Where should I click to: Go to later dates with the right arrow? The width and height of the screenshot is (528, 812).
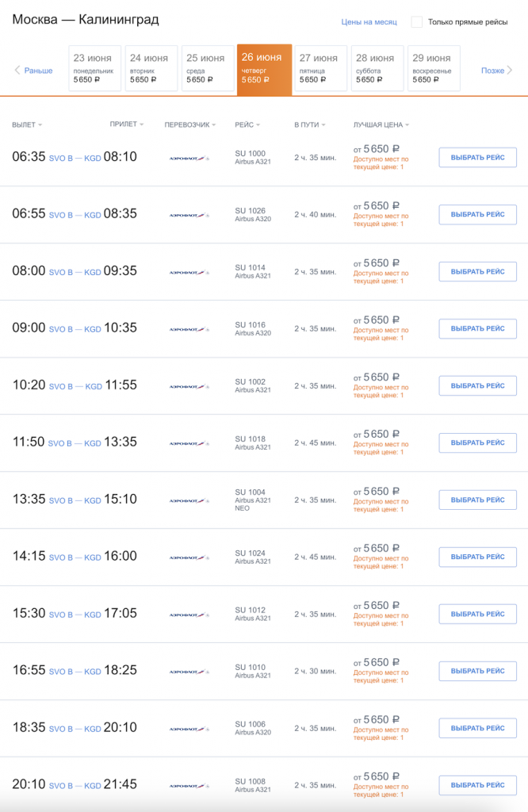497,71
